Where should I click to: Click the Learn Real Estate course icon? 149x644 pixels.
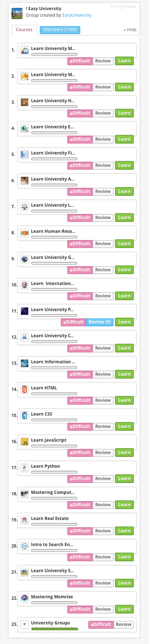25,520
